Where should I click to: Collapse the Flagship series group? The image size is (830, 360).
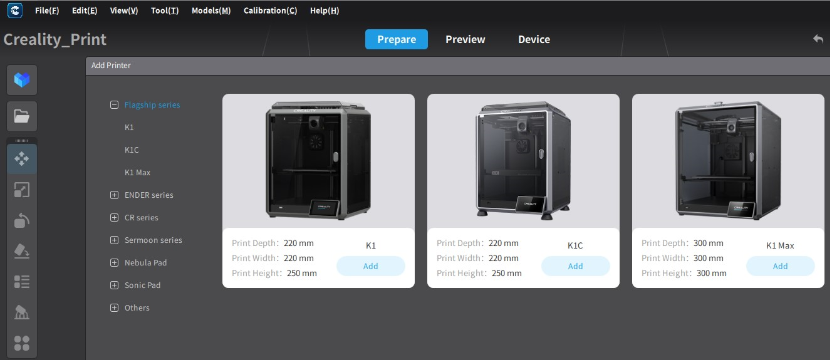click(x=114, y=105)
